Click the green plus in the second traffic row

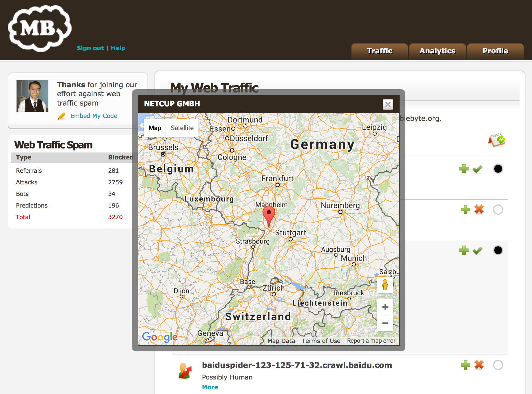pos(466,209)
